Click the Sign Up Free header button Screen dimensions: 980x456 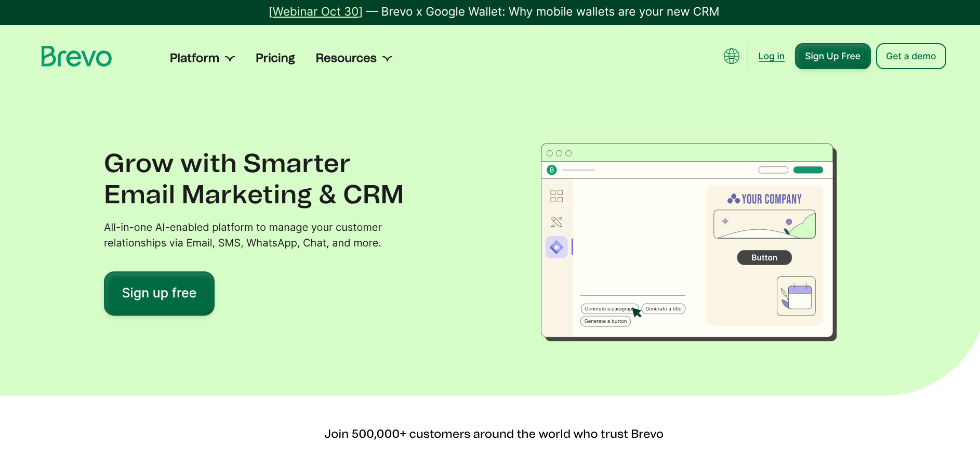pos(832,56)
